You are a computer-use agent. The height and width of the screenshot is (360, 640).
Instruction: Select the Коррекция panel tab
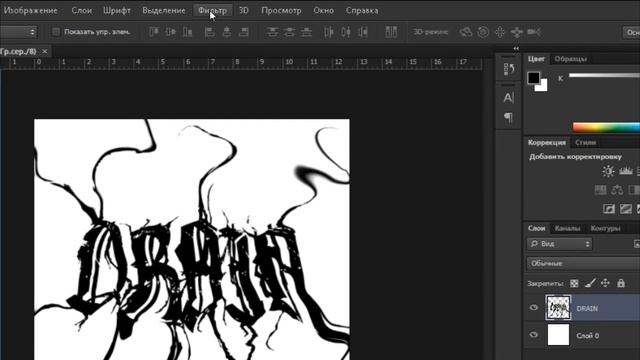(547, 142)
